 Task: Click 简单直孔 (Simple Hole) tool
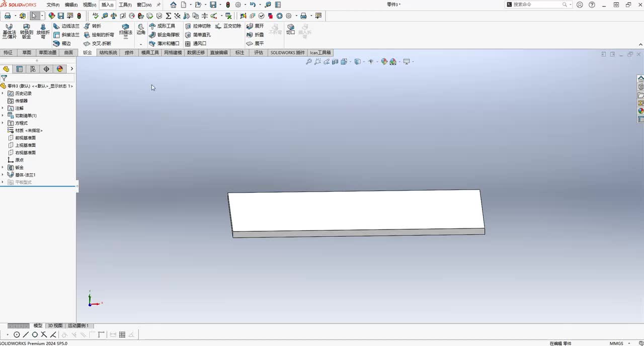point(198,35)
